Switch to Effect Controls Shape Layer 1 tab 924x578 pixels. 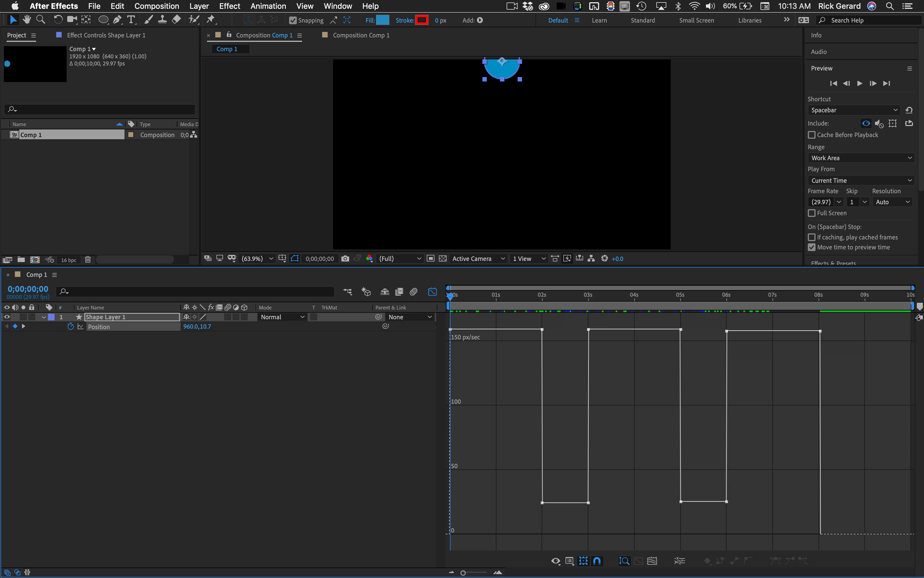pos(106,35)
